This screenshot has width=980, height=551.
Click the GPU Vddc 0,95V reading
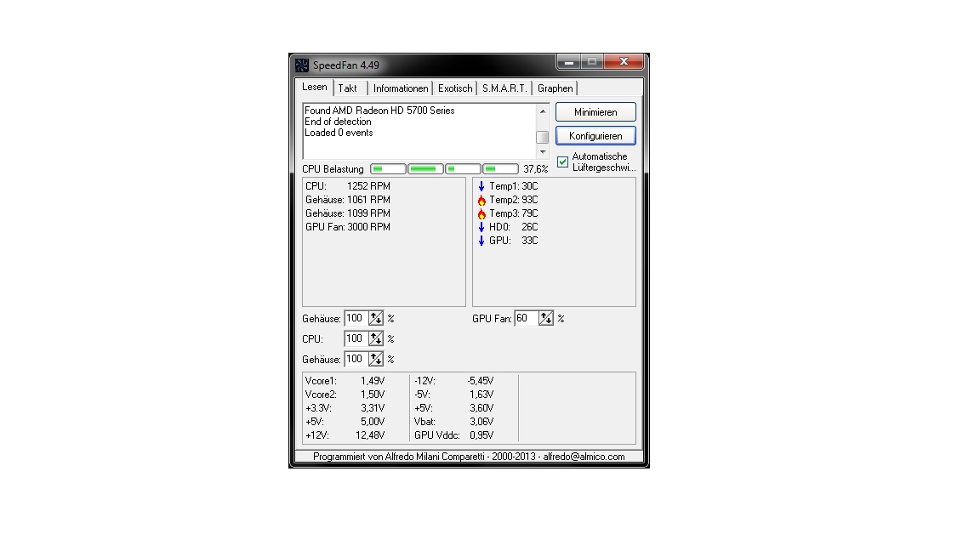tap(453, 435)
